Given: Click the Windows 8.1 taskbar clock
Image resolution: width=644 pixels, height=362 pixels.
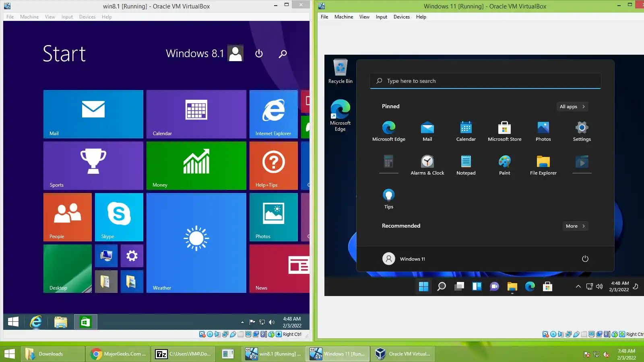Looking at the screenshot, I should tap(292, 322).
